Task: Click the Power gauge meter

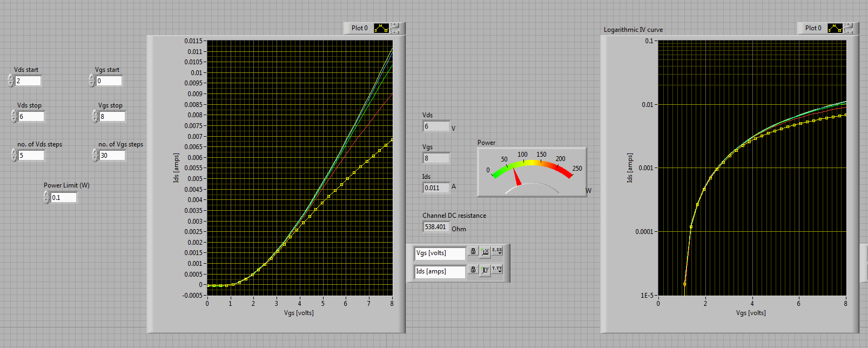Action: 532,172
